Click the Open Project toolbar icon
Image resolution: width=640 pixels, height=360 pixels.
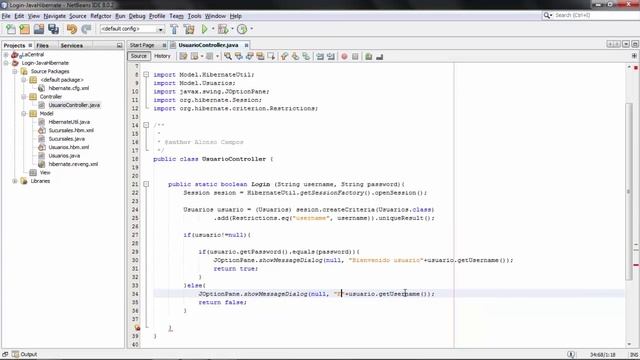(x=39, y=29)
